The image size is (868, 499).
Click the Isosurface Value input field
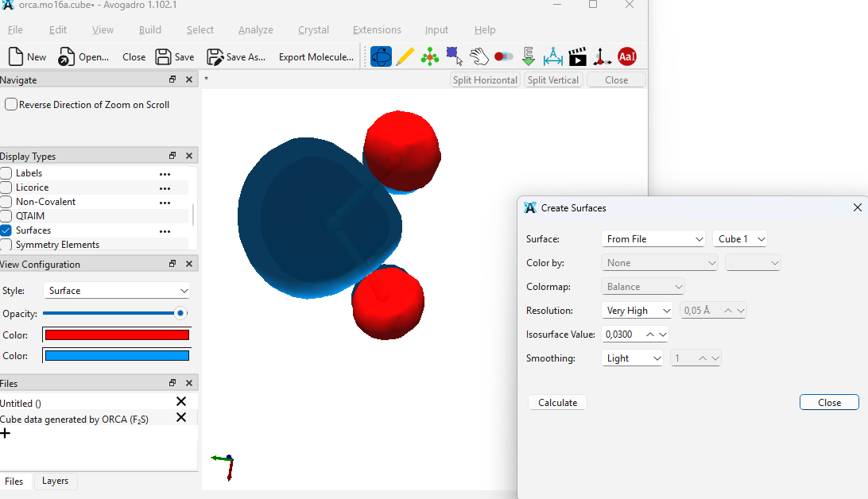click(x=622, y=335)
